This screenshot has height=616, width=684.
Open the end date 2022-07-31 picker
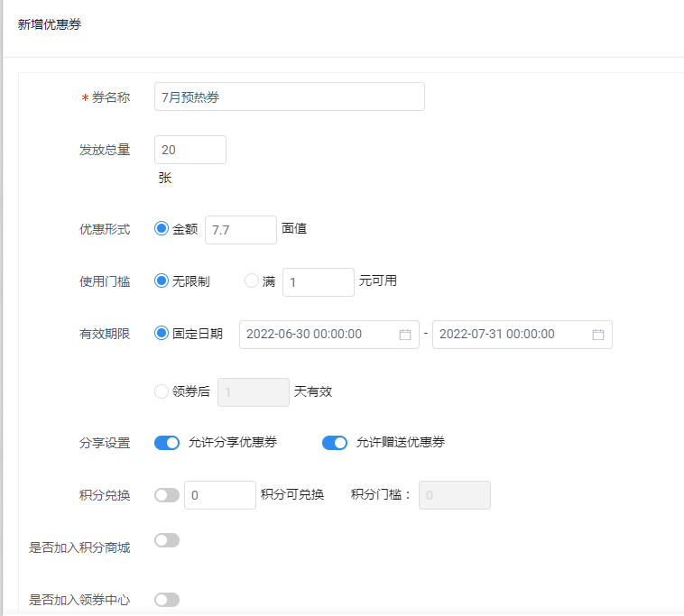tap(522, 335)
